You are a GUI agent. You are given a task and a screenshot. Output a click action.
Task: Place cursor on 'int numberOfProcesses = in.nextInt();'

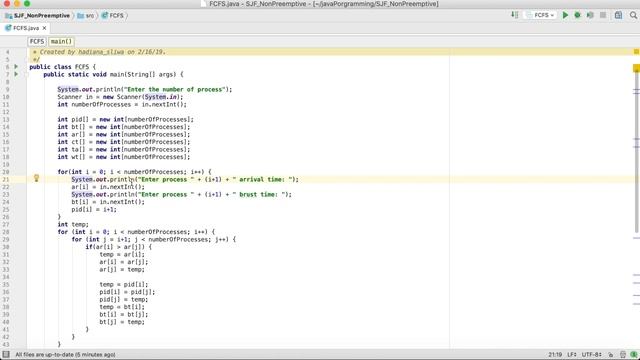point(122,104)
